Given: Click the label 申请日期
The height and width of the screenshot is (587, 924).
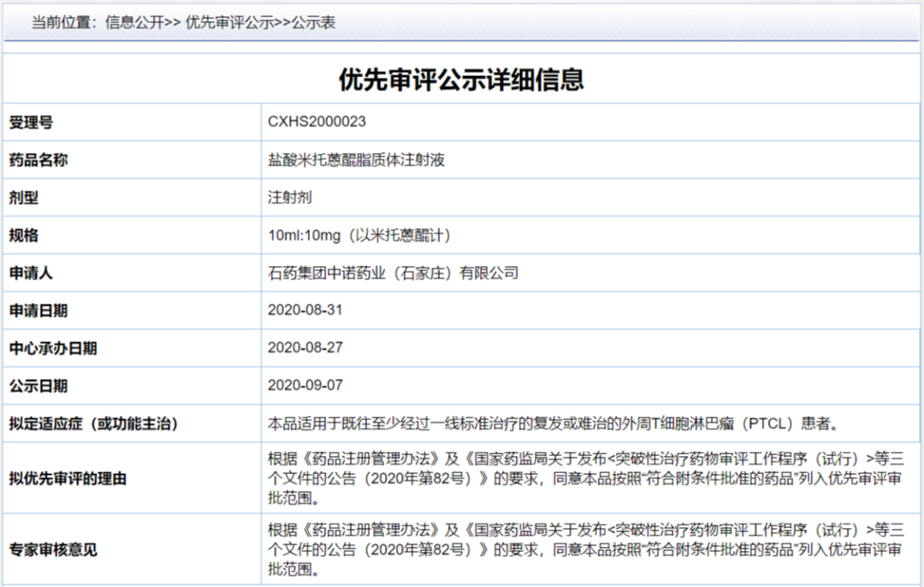Looking at the screenshot, I should click(x=38, y=311).
